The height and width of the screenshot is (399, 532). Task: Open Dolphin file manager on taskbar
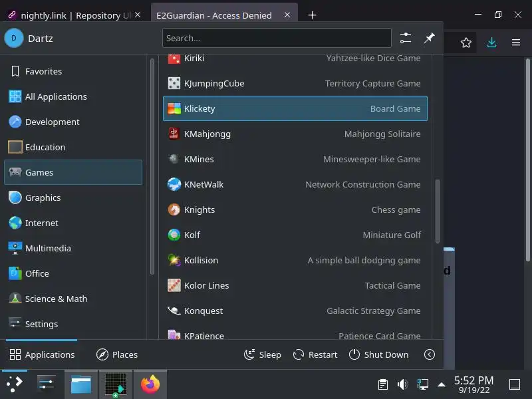81,384
